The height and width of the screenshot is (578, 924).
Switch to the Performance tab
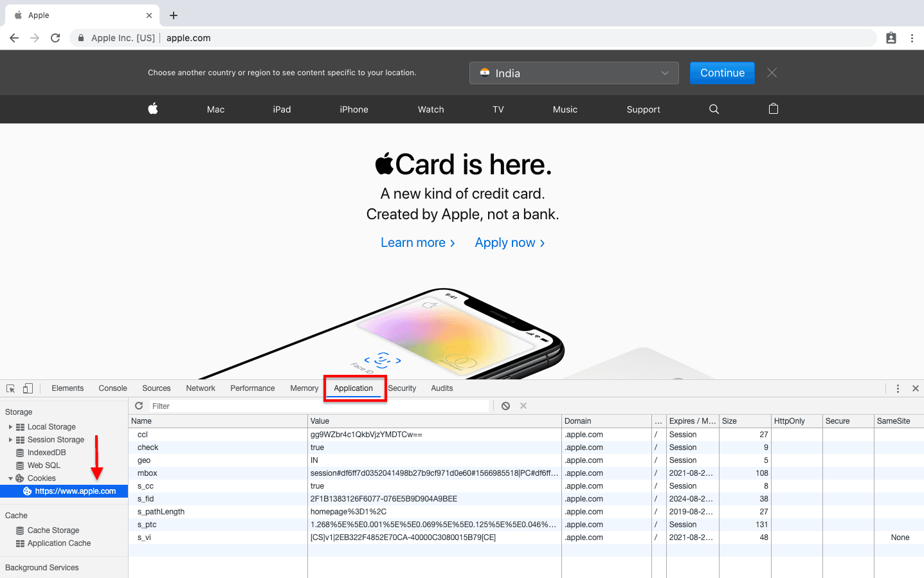click(x=253, y=388)
